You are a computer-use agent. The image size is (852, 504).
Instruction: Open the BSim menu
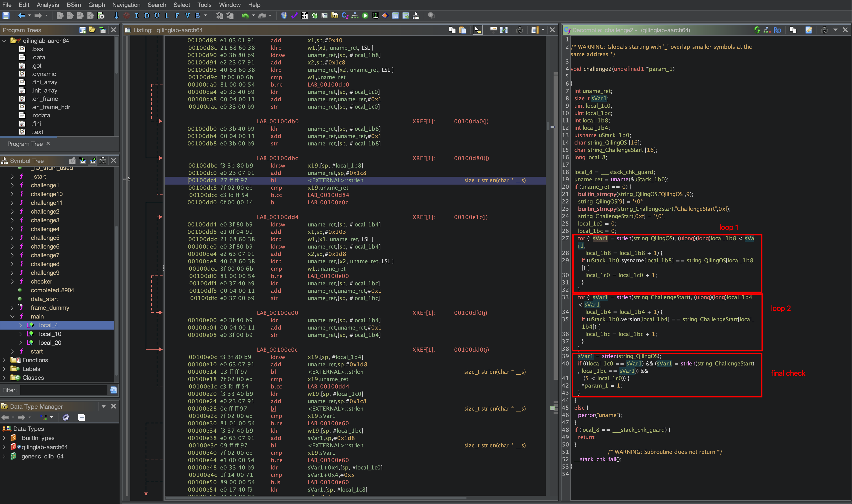74,5
